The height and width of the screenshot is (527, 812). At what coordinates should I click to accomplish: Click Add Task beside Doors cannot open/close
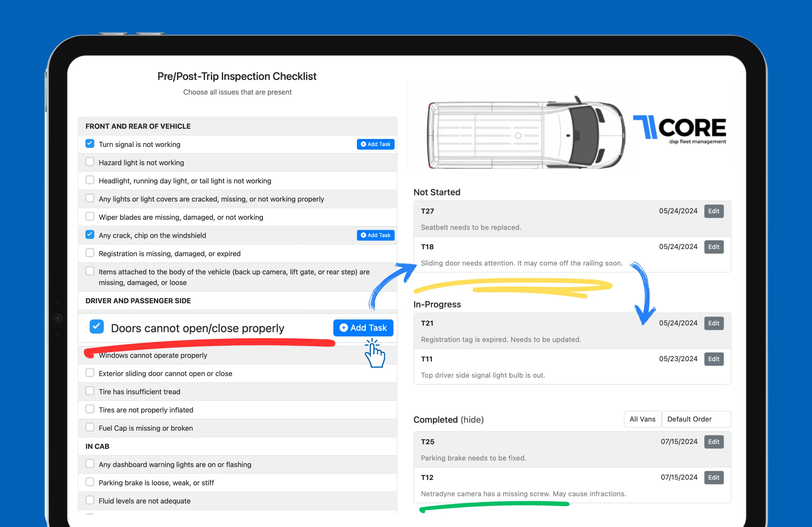[363, 328]
